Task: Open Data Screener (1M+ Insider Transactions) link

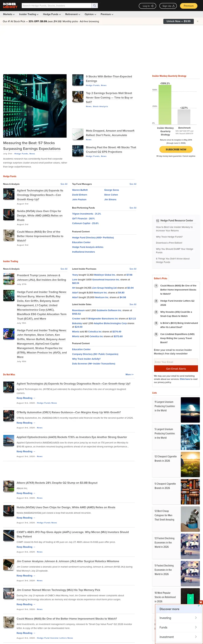Action: tap(94, 363)
